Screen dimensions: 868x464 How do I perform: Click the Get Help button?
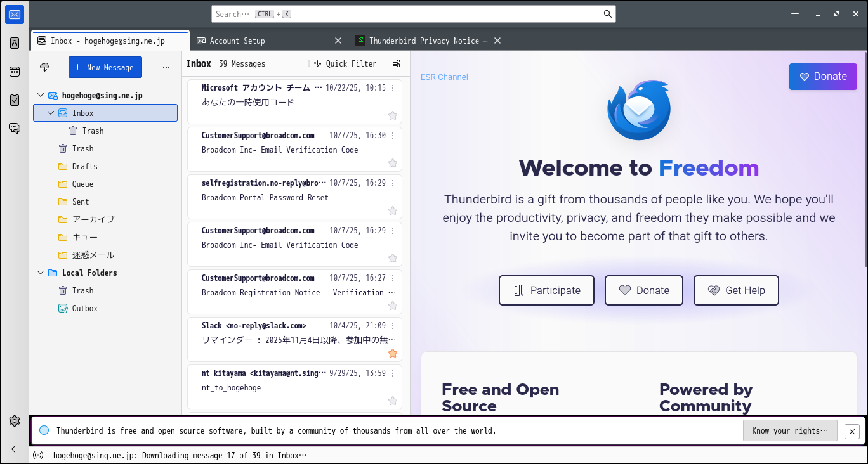pyautogui.click(x=736, y=290)
